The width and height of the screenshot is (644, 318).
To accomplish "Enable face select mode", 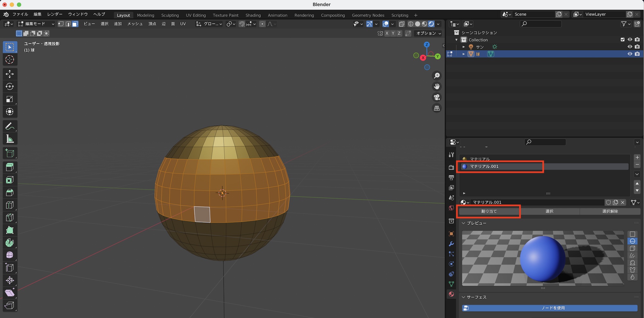I will (x=75, y=24).
